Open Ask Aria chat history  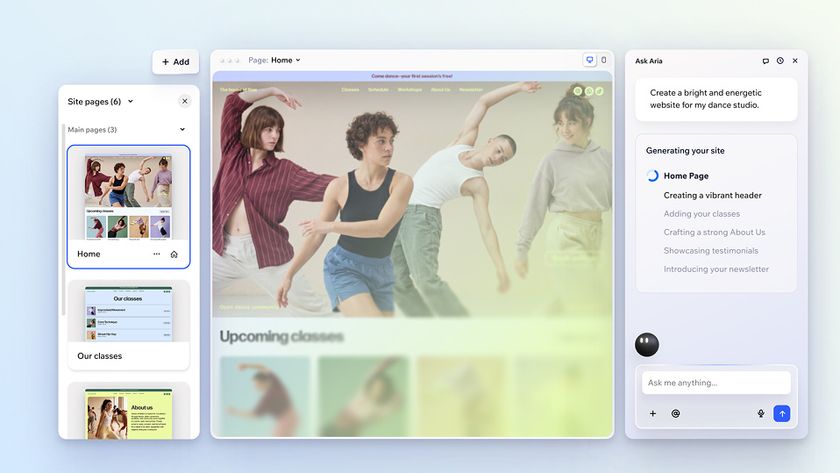[x=780, y=61]
